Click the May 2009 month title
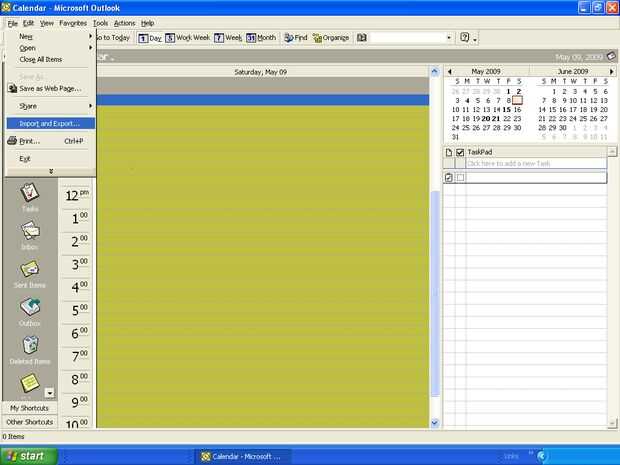The width and height of the screenshot is (620, 465). pyautogui.click(x=486, y=72)
